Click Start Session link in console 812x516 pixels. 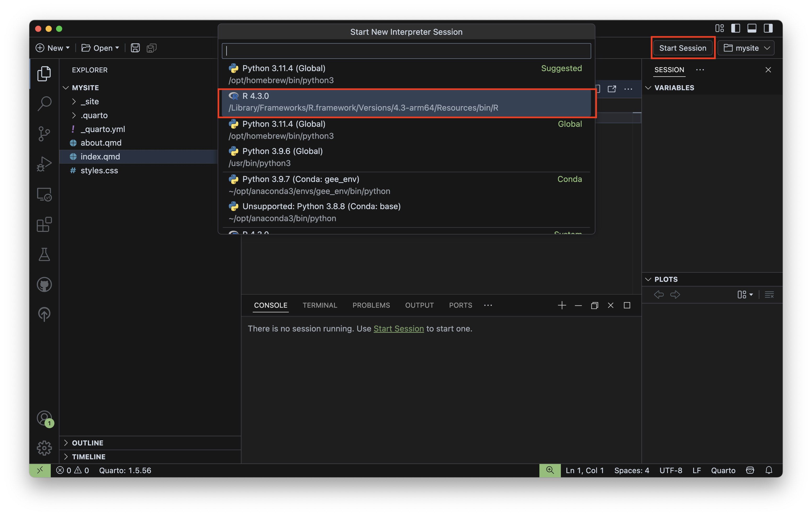click(399, 329)
